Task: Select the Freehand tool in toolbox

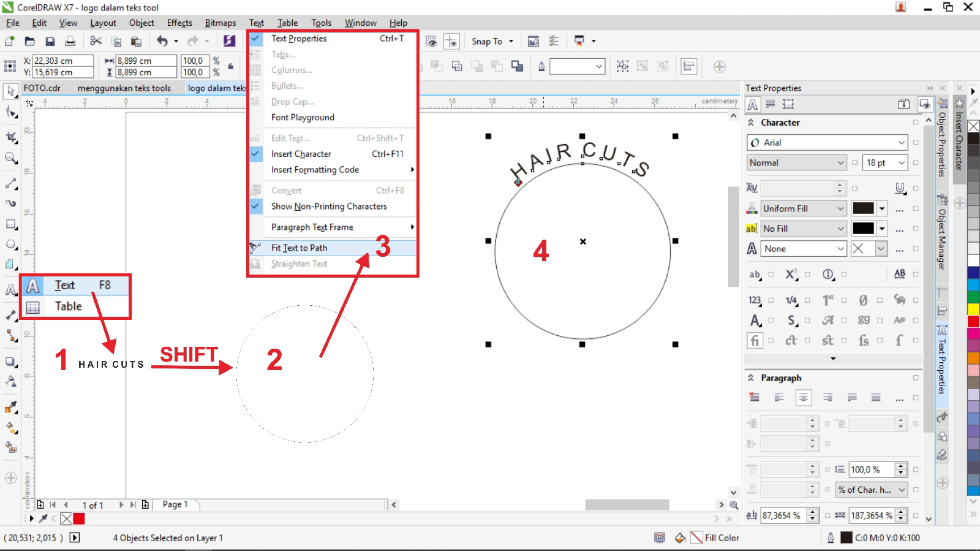Action: (x=11, y=183)
